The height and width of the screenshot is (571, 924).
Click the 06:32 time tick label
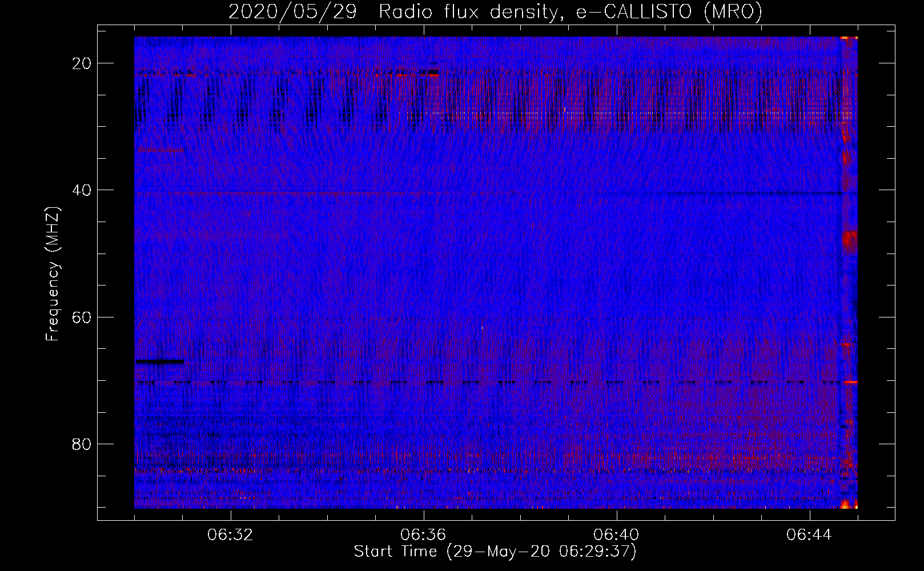pyautogui.click(x=230, y=535)
